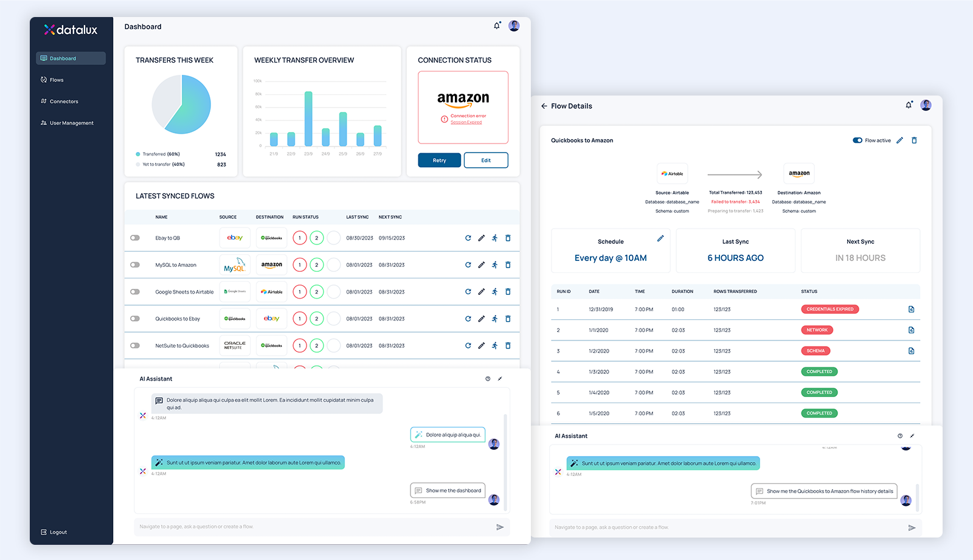The width and height of the screenshot is (973, 560).
Task: Edit the Quickbooks to Ebay flow
Action: pyautogui.click(x=481, y=319)
